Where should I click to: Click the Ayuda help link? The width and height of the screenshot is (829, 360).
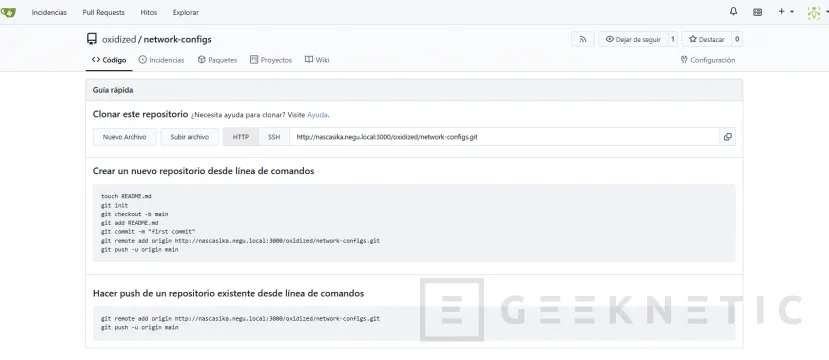317,115
